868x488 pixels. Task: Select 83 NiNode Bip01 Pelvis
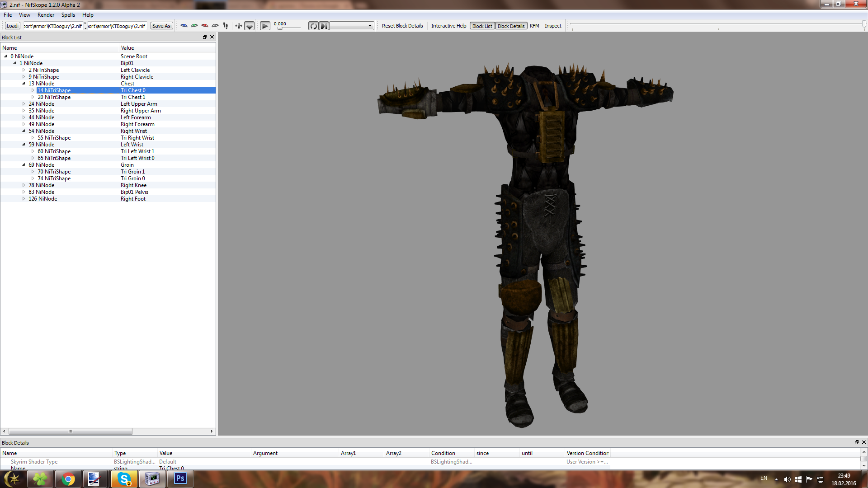click(x=108, y=192)
